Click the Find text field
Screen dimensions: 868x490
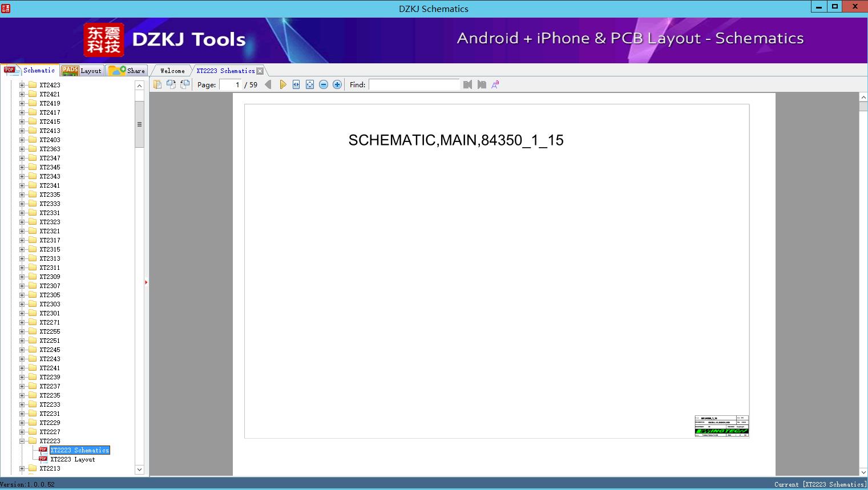point(414,84)
